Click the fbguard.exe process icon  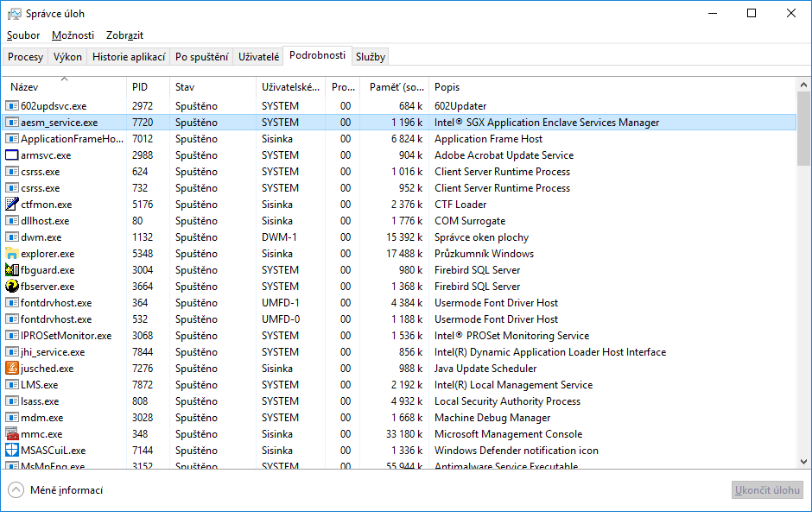12,270
